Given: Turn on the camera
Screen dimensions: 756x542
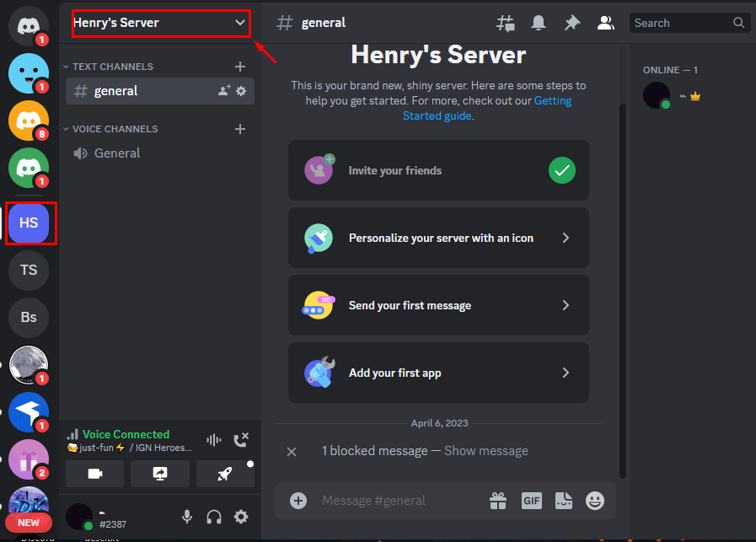Looking at the screenshot, I should pyautogui.click(x=95, y=474).
